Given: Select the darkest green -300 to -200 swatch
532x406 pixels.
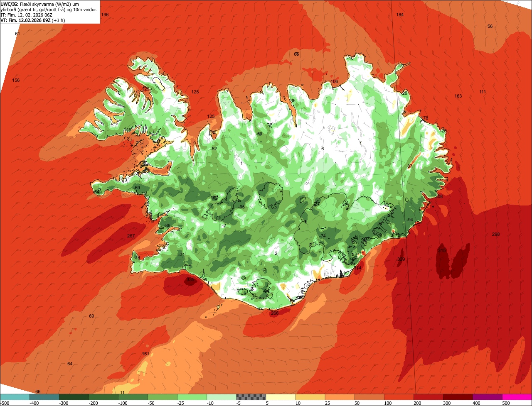Looking at the screenshot, I should pos(74,397).
